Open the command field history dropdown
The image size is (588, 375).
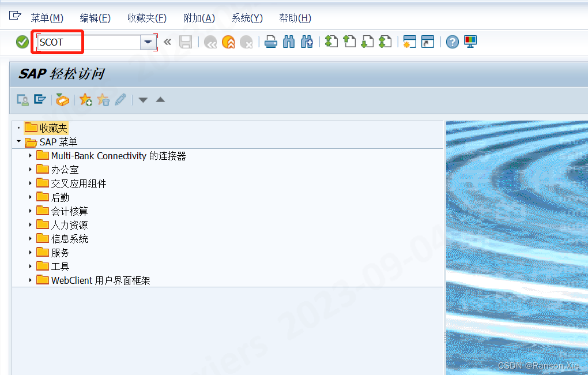click(148, 42)
